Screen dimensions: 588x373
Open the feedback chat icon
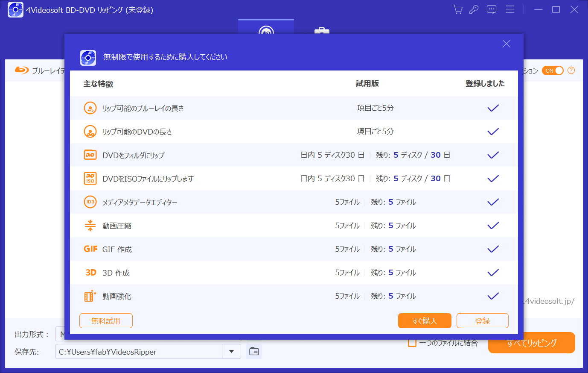492,9
